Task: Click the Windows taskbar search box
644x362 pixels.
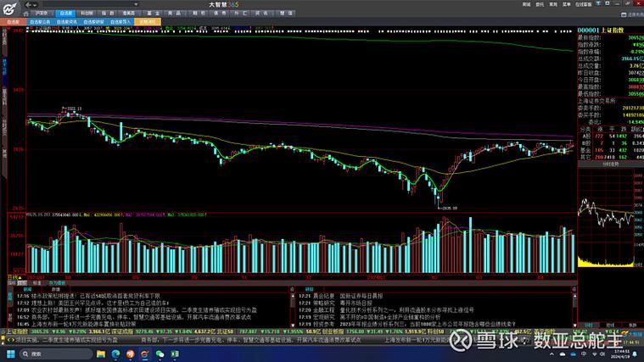Action: 56,354
